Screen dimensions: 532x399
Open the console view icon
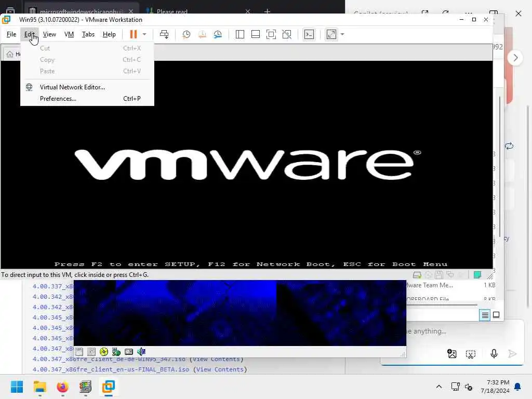[309, 34]
